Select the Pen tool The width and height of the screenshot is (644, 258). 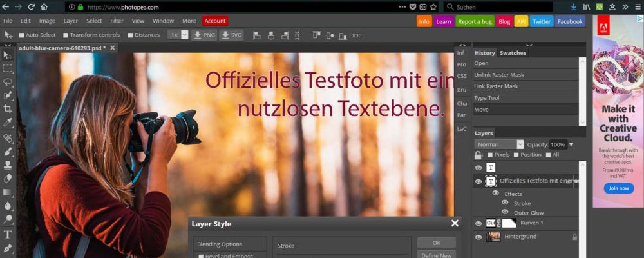[8, 248]
